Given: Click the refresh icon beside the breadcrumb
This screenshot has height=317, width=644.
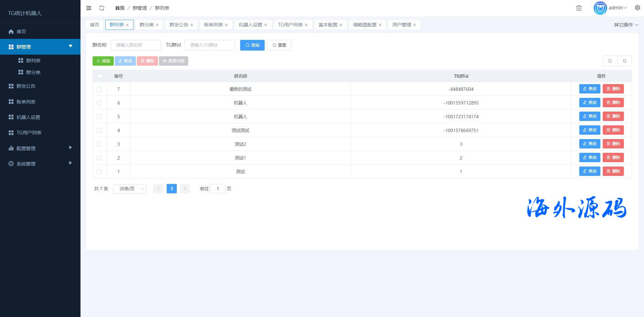Looking at the screenshot, I should coord(102,8).
